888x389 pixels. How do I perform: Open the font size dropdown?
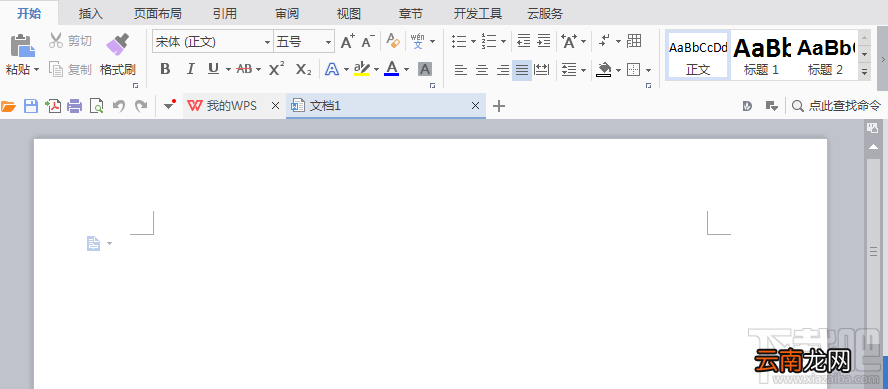pos(328,42)
